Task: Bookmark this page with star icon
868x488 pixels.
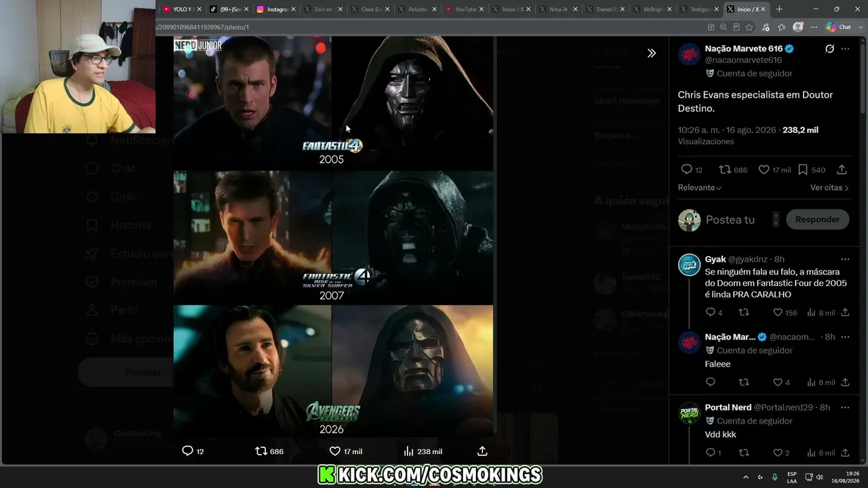Action: click(749, 27)
